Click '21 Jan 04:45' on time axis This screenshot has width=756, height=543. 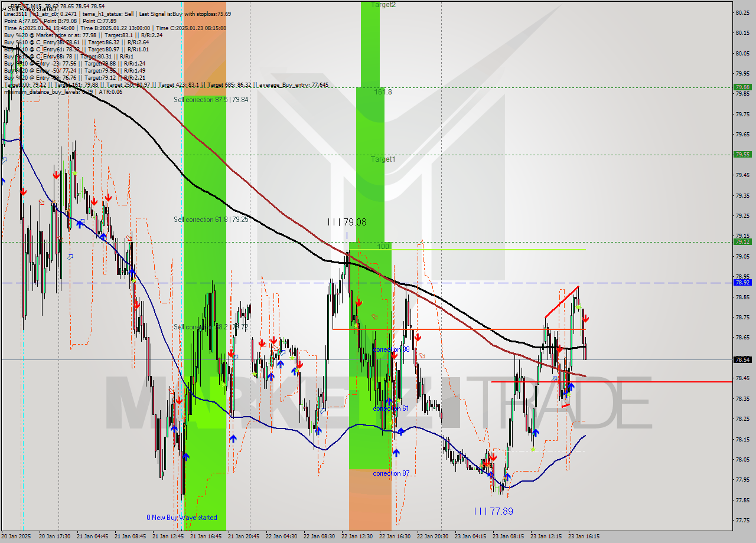92,537
